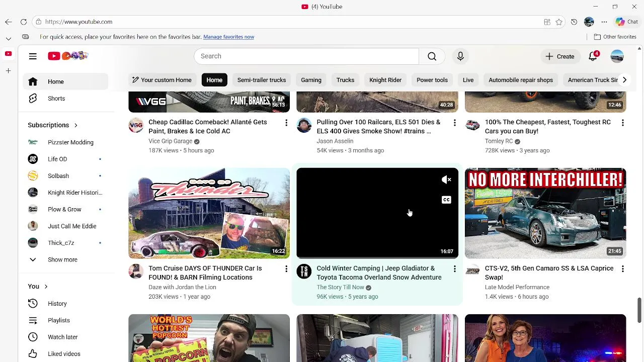Open The Story Till Now channel avatar

[304, 271]
